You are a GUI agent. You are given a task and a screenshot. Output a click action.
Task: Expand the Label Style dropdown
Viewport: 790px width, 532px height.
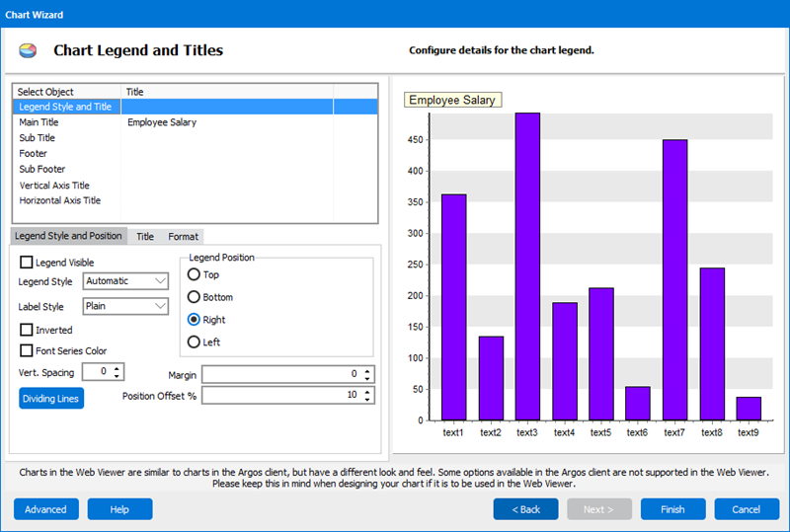coord(125,306)
